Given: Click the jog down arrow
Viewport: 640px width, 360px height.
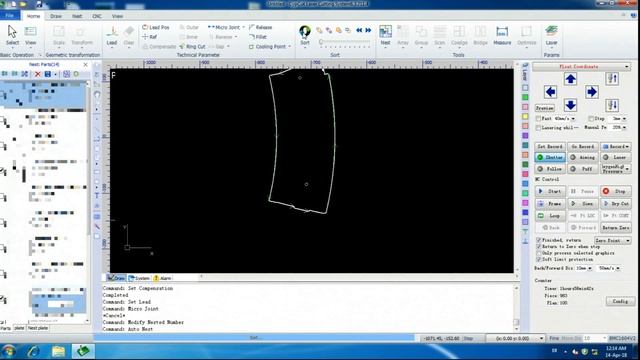Looking at the screenshot, I should coord(570,105).
